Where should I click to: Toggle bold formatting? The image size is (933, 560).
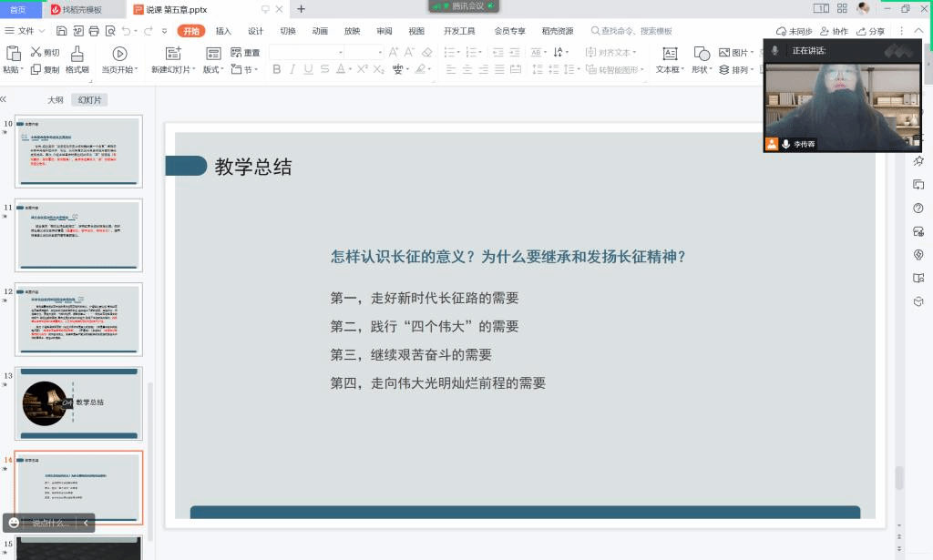[277, 70]
